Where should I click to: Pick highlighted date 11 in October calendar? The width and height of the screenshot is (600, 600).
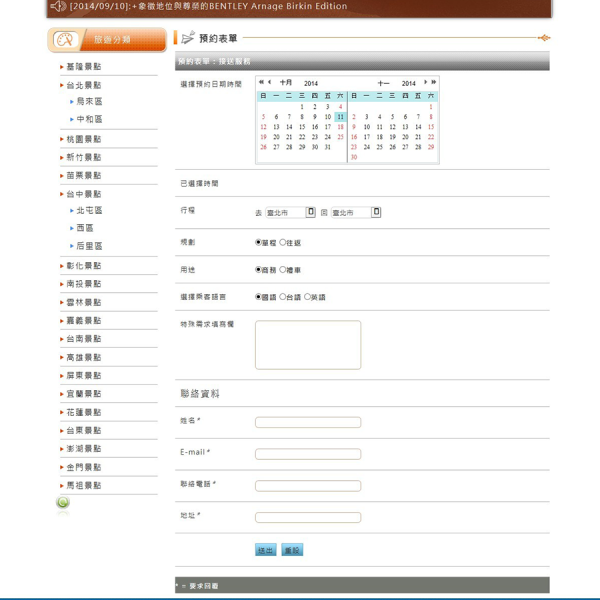[x=340, y=117]
